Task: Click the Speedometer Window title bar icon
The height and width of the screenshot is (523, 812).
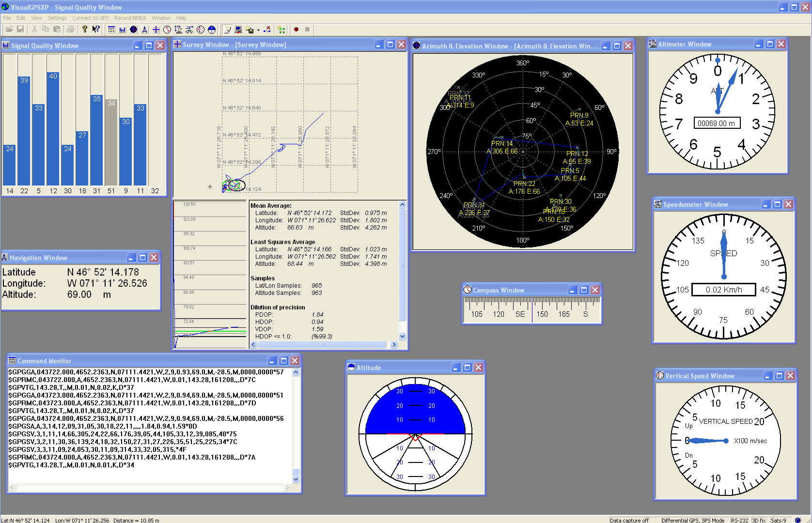Action: 658,204
